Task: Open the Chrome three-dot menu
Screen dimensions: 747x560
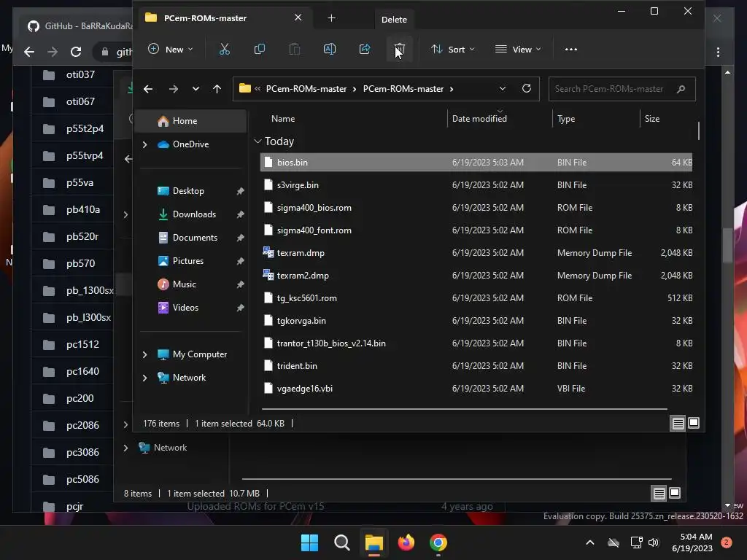Action: point(718,52)
